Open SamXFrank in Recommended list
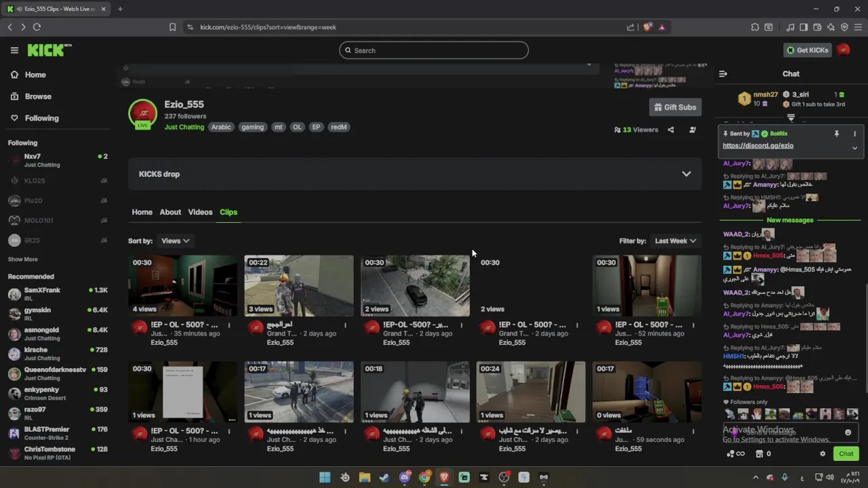This screenshot has height=488, width=868. (x=58, y=294)
